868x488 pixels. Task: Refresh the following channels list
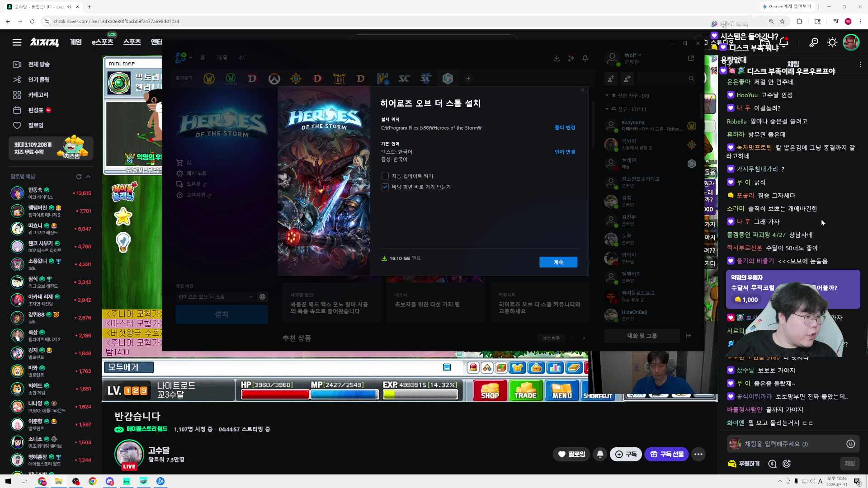[x=79, y=177]
